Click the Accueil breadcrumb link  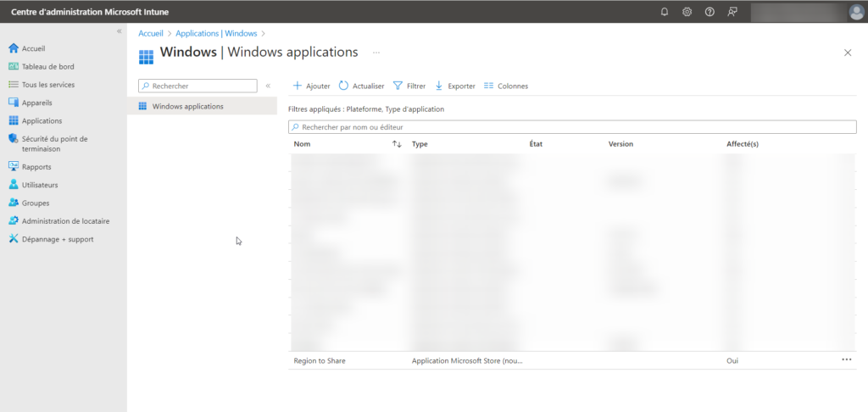(151, 33)
